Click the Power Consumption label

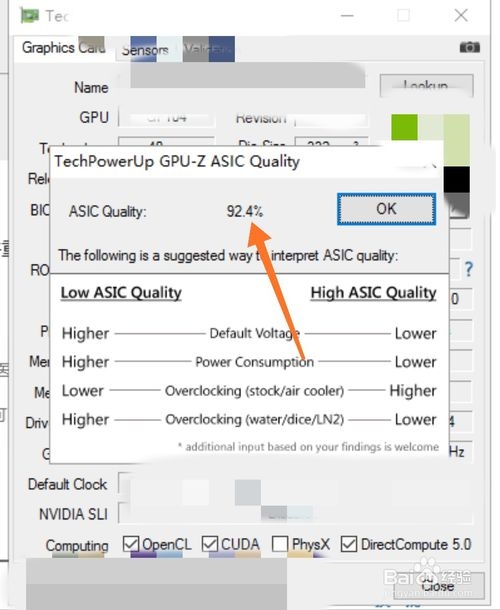(x=254, y=362)
